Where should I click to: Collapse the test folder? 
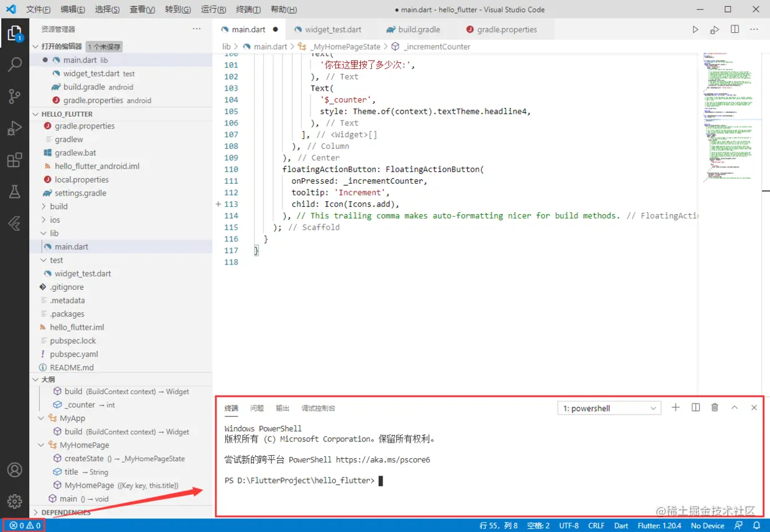43,260
